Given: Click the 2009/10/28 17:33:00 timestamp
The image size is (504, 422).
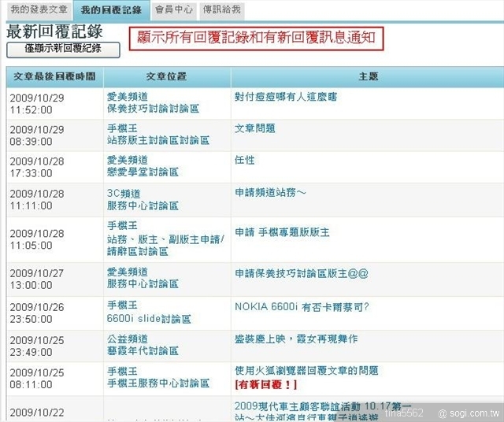Looking at the screenshot, I should tap(37, 167).
